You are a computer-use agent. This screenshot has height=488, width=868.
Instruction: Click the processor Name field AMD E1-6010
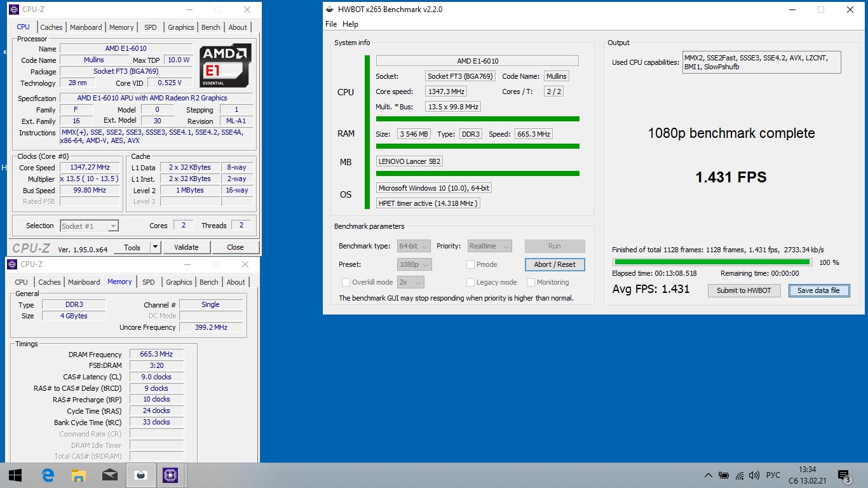pos(126,49)
